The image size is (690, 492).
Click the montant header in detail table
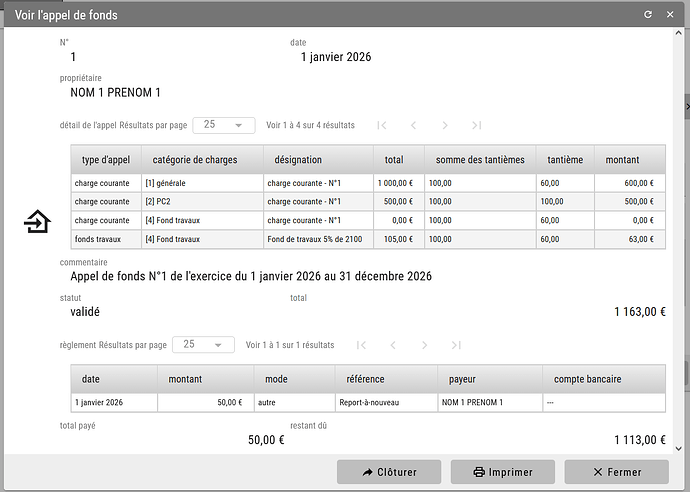tap(630, 160)
